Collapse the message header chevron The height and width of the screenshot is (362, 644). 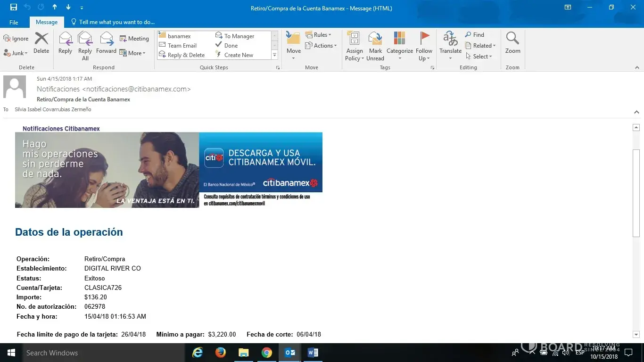pos(636,112)
